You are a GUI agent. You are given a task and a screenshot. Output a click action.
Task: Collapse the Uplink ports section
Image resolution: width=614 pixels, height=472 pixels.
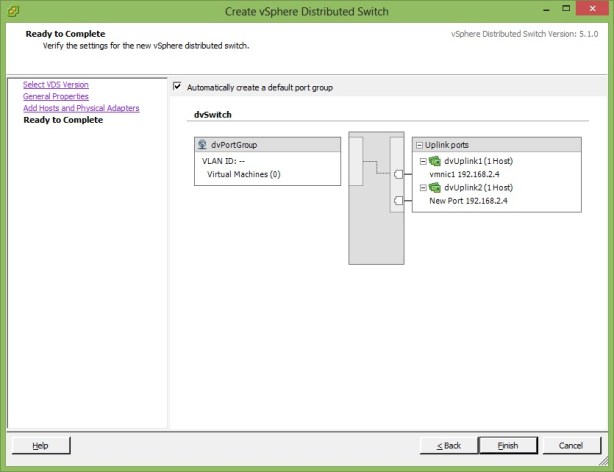point(419,145)
